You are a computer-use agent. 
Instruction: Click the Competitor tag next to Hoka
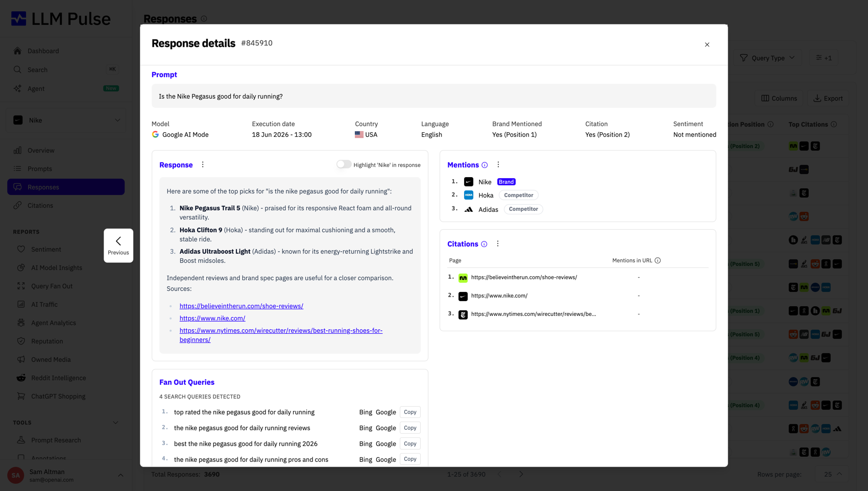(518, 195)
